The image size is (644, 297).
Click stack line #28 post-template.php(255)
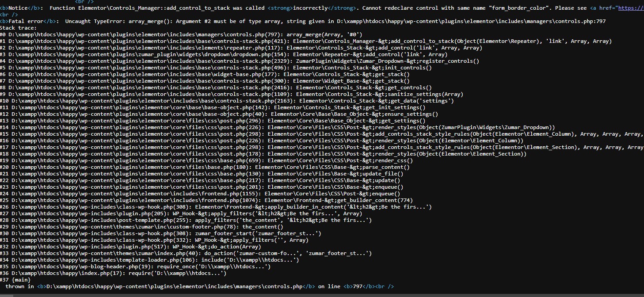[x=186, y=220]
